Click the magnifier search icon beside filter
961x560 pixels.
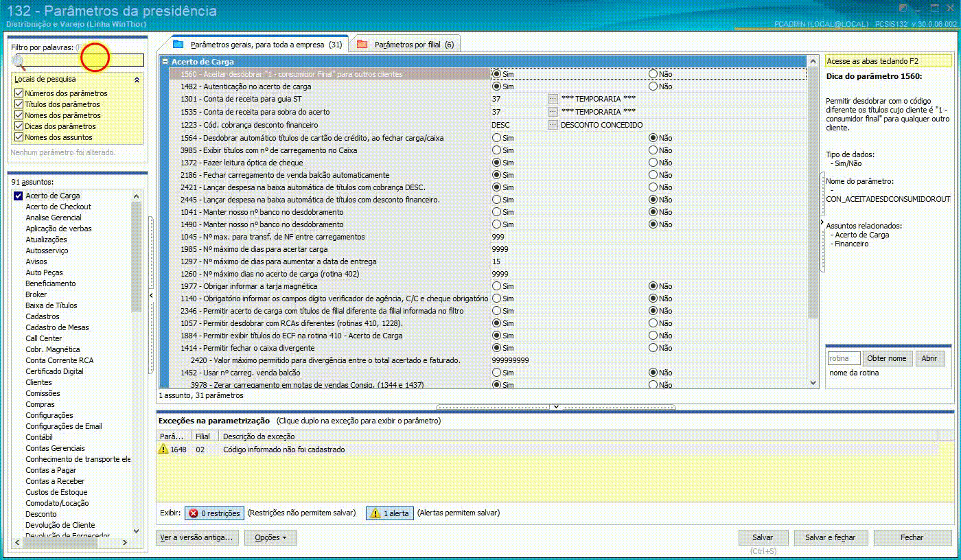pyautogui.click(x=19, y=62)
